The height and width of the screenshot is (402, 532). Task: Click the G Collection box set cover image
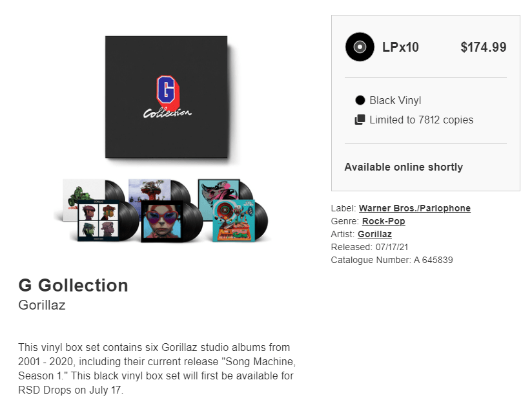coord(167,97)
